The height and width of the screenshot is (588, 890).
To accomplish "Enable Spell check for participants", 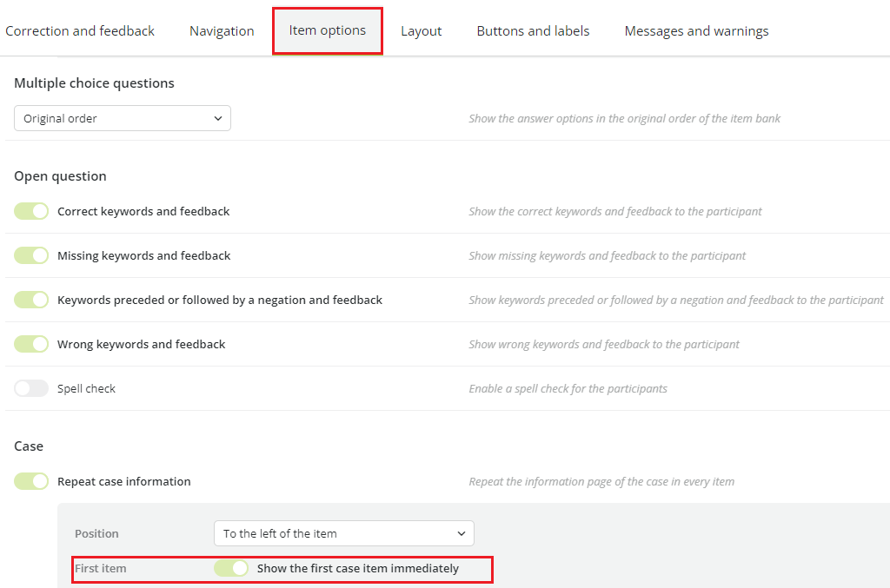I will click(x=31, y=388).
